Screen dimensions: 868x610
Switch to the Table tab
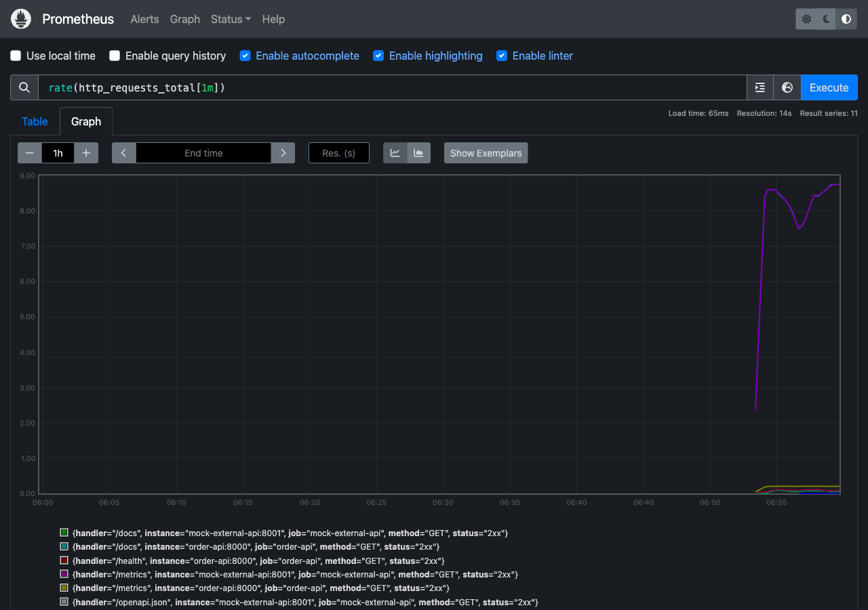click(35, 121)
